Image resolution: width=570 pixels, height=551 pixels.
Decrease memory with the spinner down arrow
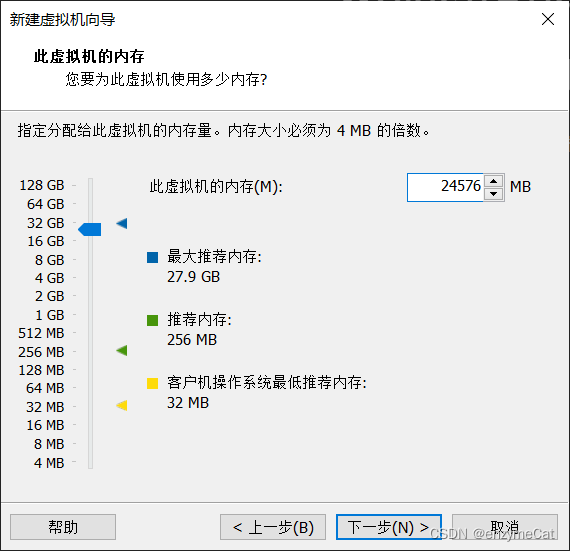(x=493, y=194)
